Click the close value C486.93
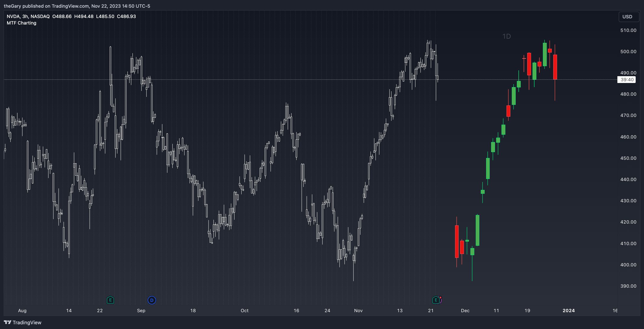Viewport: 644px width, 329px height. 126,17
